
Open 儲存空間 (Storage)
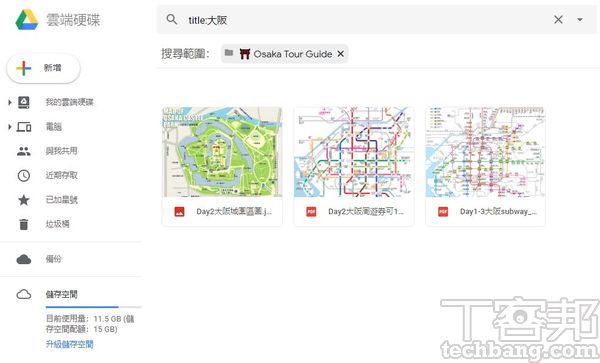point(62,294)
